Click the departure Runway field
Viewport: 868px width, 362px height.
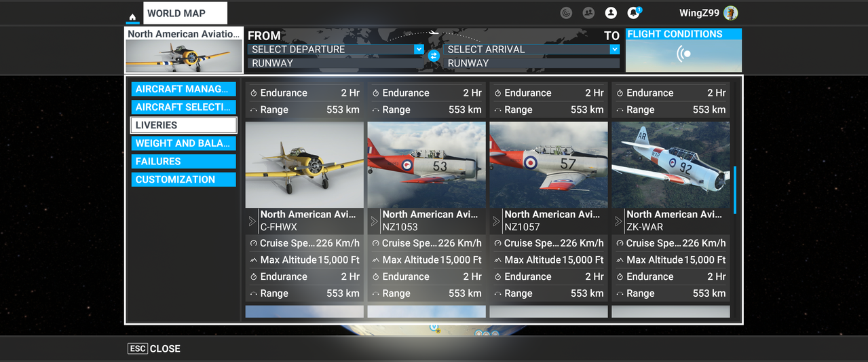coord(336,63)
